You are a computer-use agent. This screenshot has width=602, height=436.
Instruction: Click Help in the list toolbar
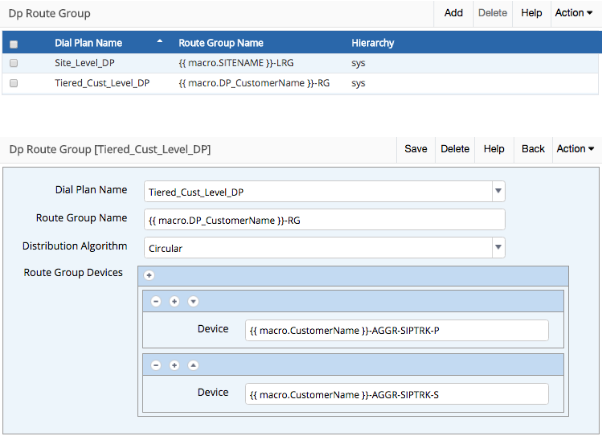coord(531,14)
